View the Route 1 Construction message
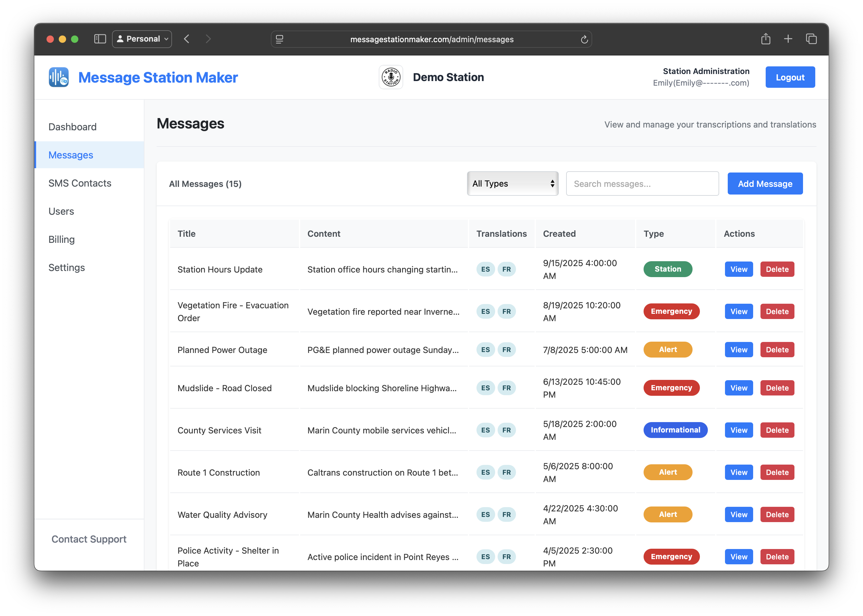This screenshot has width=863, height=616. pos(738,472)
